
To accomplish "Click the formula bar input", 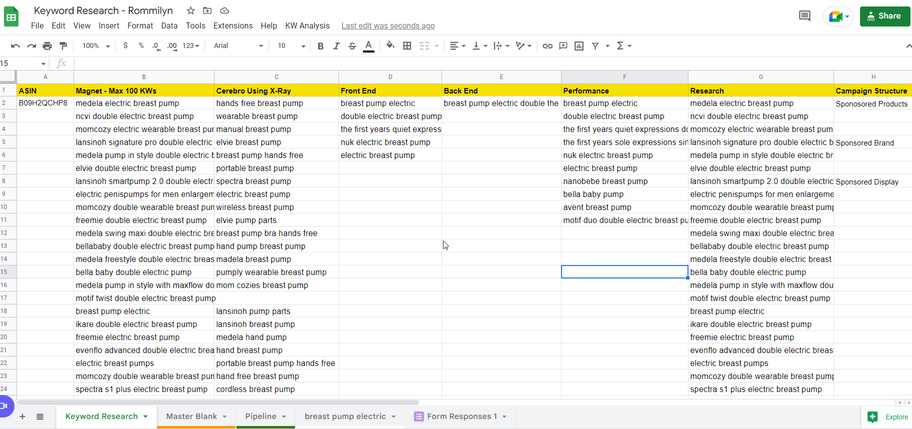I will pos(491,63).
